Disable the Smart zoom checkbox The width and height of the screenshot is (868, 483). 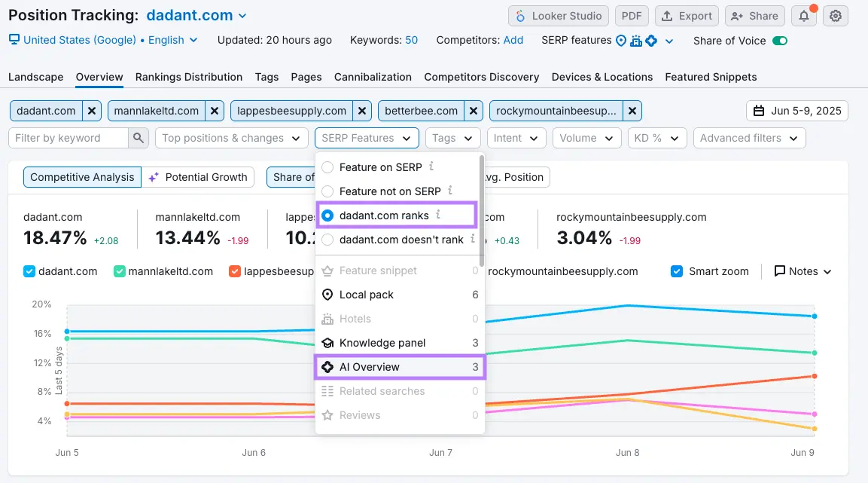[675, 271]
